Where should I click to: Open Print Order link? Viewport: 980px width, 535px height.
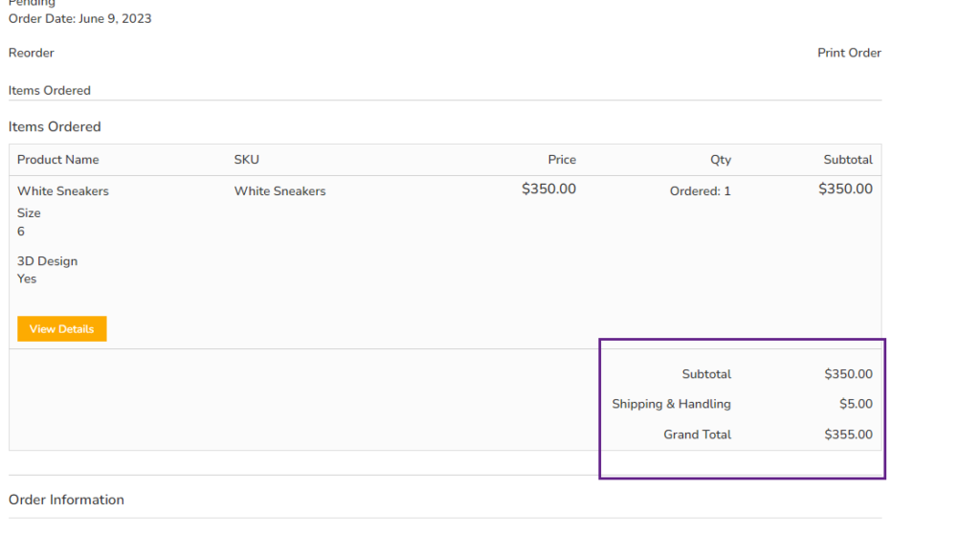coord(849,53)
